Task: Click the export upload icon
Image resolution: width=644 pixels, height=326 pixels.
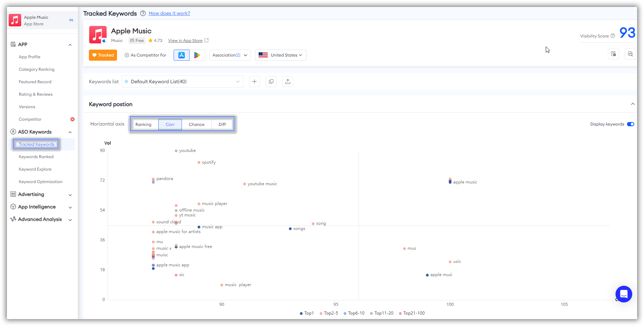Action: pos(288,81)
